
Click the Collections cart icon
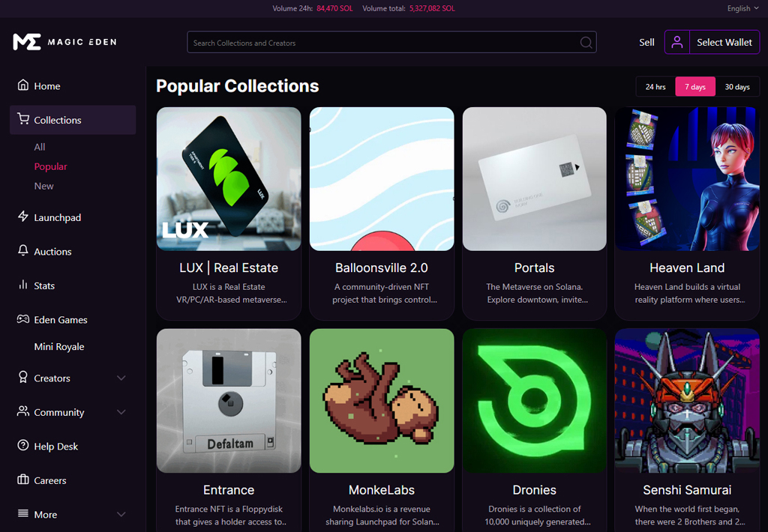click(x=23, y=119)
